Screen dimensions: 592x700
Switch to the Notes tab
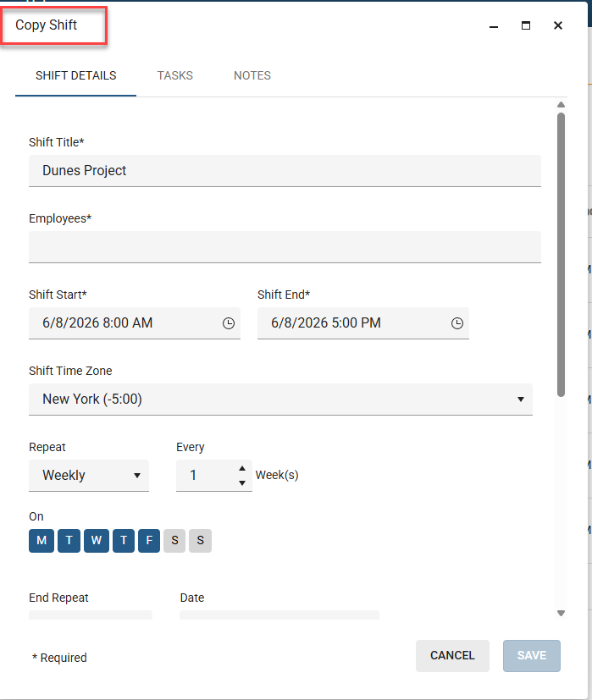pos(252,75)
